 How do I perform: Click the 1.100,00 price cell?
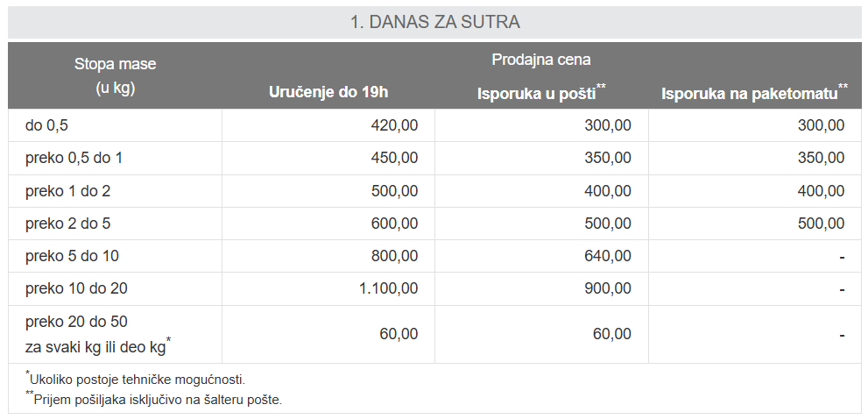389,288
